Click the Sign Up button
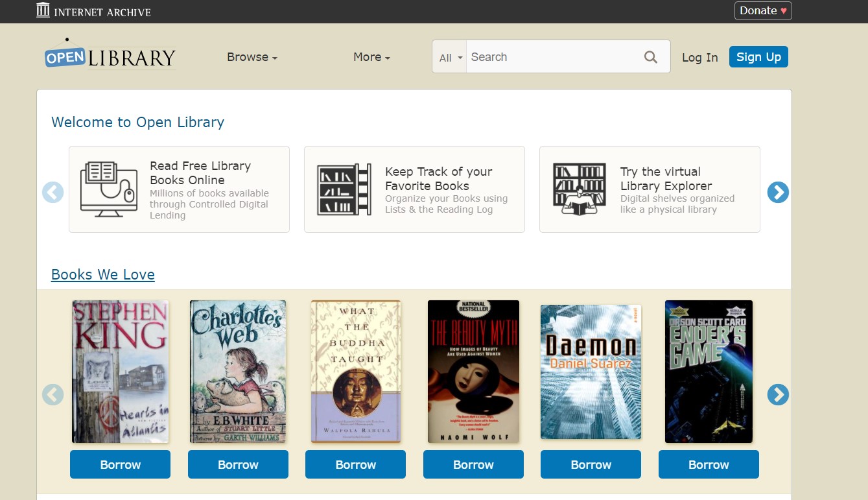Image resolution: width=868 pixels, height=500 pixels. [x=758, y=57]
